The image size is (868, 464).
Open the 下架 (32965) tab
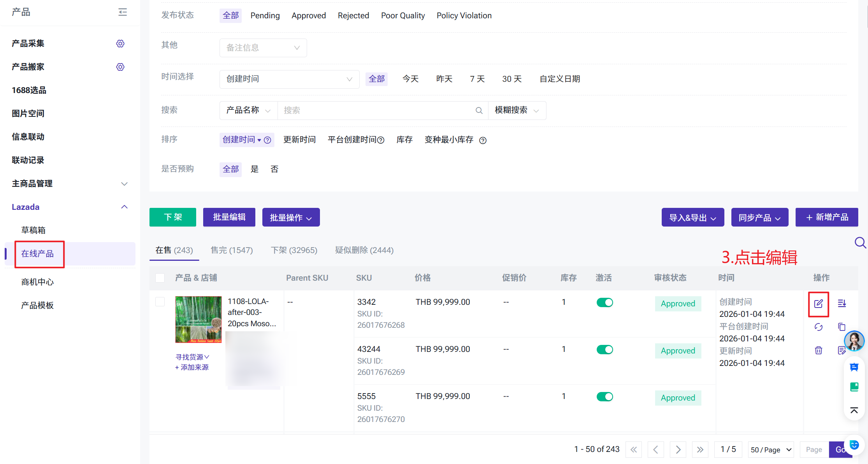[294, 250]
